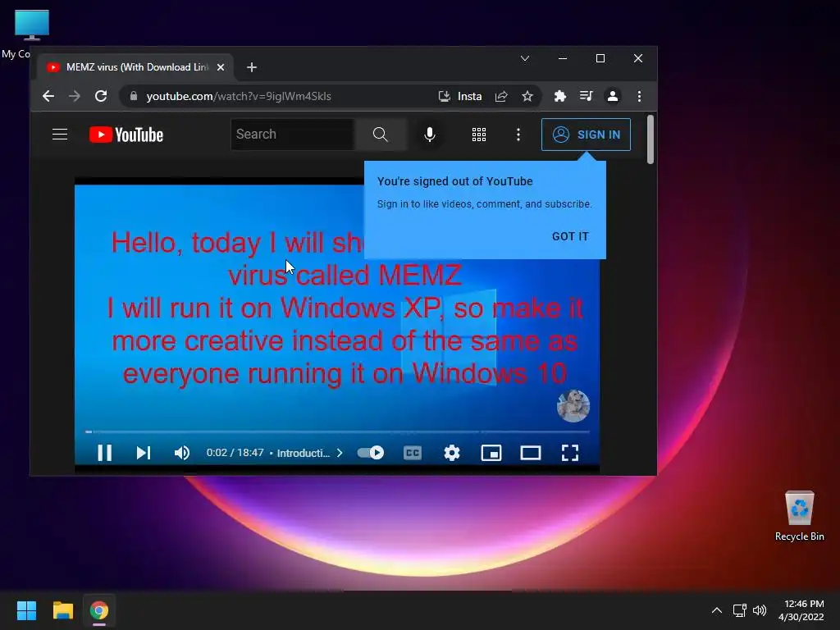Viewport: 840px width, 630px height.
Task: Click SIGN IN button
Action: tap(586, 135)
